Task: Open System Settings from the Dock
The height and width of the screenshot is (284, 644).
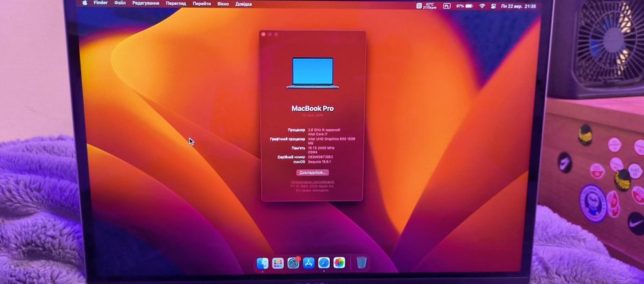Action: point(293,263)
